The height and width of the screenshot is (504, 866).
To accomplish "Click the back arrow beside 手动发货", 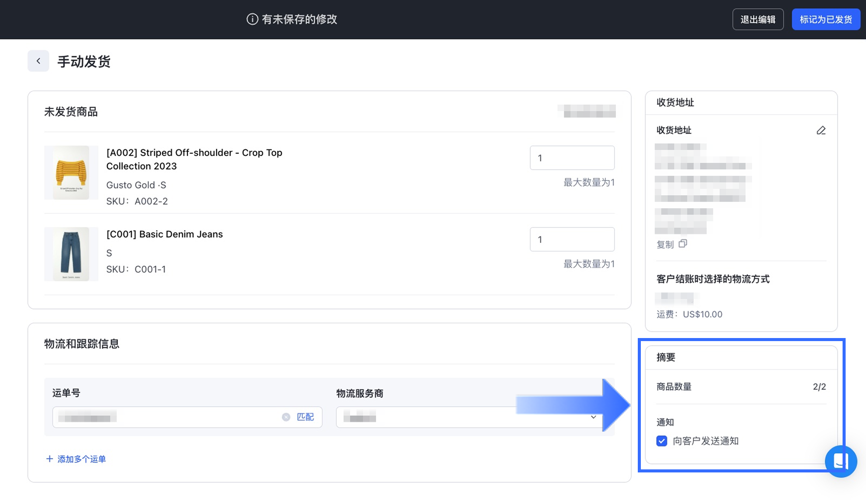I will point(38,61).
